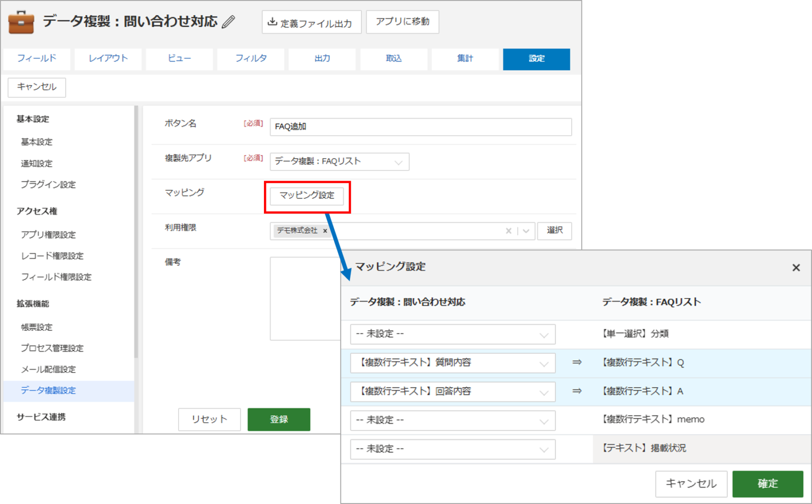Close the マッピング設定 dialog with the X
The width and height of the screenshot is (812, 504).
point(796,267)
